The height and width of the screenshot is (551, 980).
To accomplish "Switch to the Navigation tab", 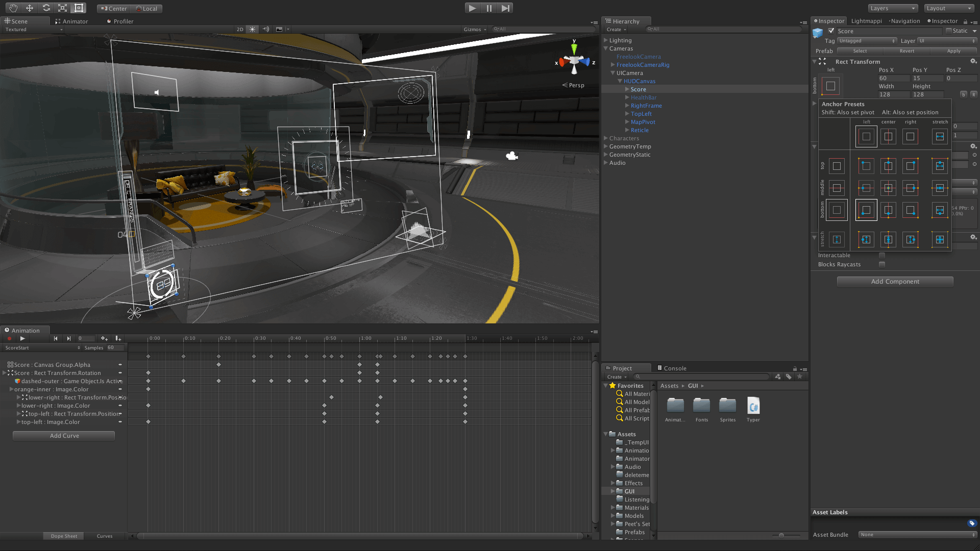I will pyautogui.click(x=904, y=21).
